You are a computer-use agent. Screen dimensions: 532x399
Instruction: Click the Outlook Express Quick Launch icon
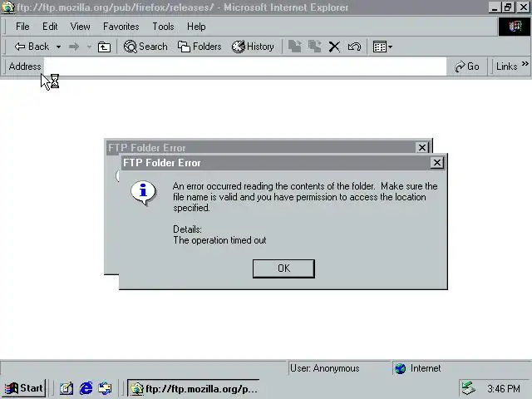[x=105, y=388]
